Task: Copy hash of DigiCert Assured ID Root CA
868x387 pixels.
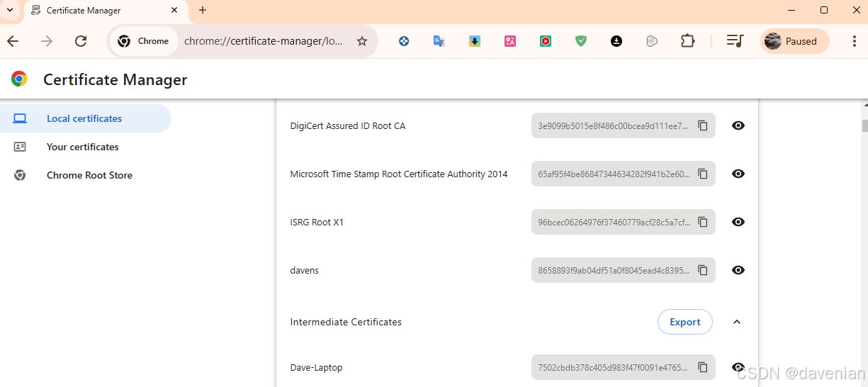Action: coord(703,125)
